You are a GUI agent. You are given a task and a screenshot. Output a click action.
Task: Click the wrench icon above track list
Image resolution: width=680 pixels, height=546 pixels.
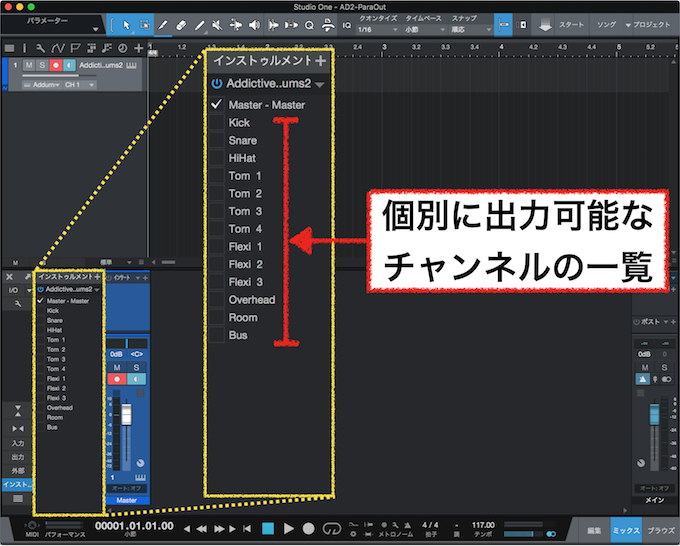click(x=40, y=48)
